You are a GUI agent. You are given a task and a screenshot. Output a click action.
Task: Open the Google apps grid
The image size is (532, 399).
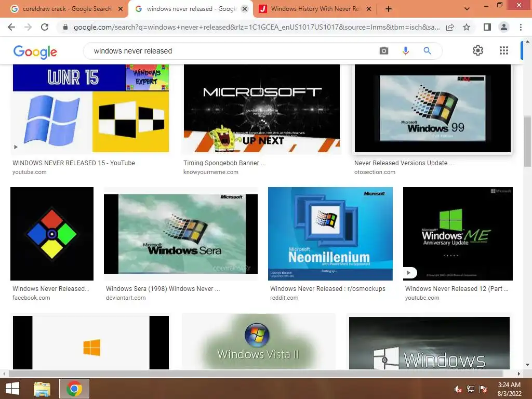point(504,50)
